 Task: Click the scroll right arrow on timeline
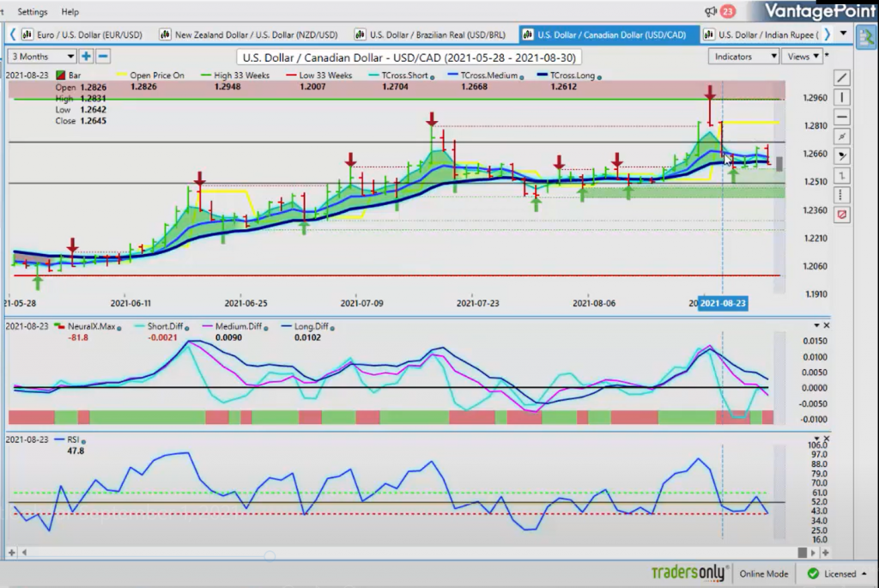pyautogui.click(x=814, y=553)
